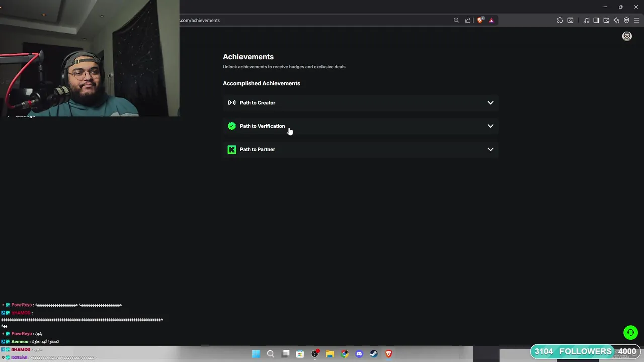The height and width of the screenshot is (362, 644).
Task: Open Task View on the taskbar
Action: 286,354
